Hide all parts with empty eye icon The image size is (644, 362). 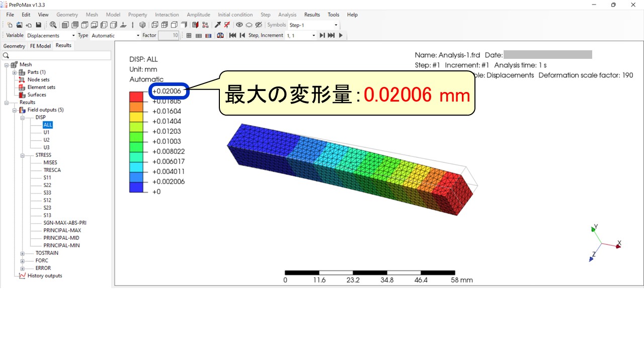tap(249, 25)
